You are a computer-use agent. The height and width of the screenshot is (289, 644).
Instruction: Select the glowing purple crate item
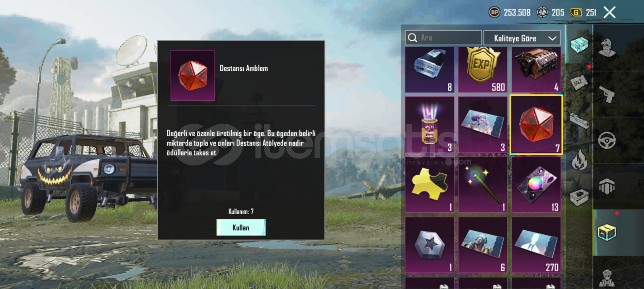click(429, 125)
